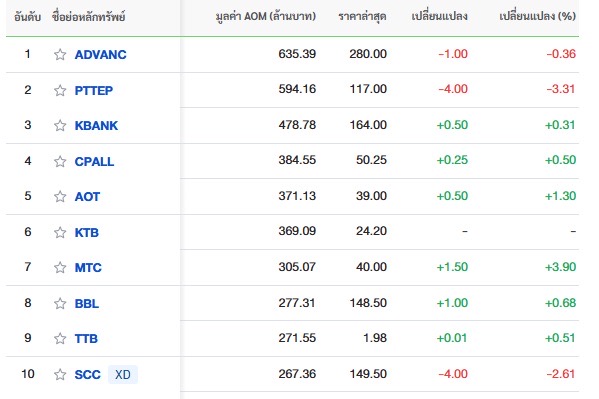Open the ADVANC stock link
This screenshot has height=399, width=599.
(x=100, y=55)
